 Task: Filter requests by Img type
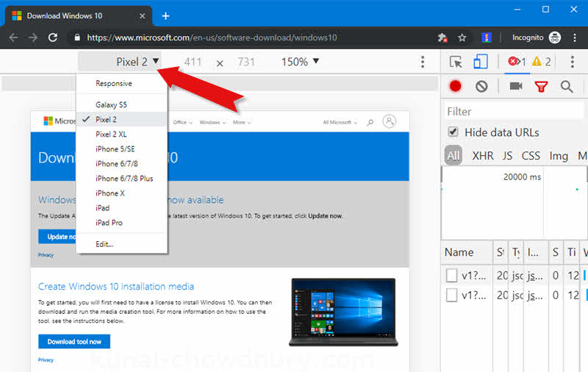tap(559, 156)
